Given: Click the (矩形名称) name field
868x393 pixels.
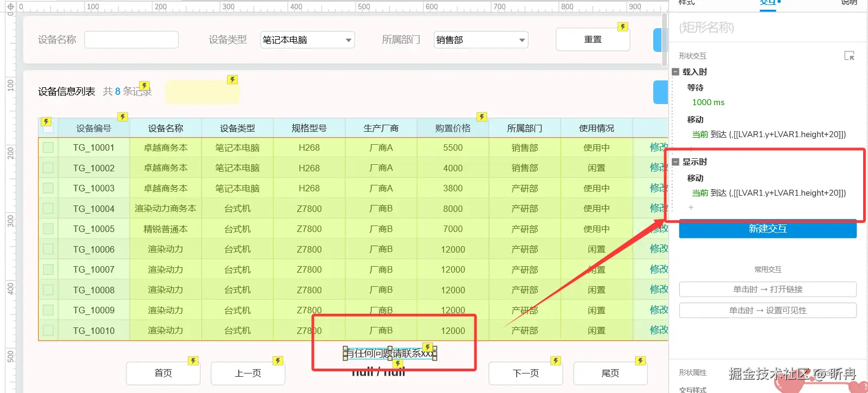Looking at the screenshot, I should click(768, 28).
